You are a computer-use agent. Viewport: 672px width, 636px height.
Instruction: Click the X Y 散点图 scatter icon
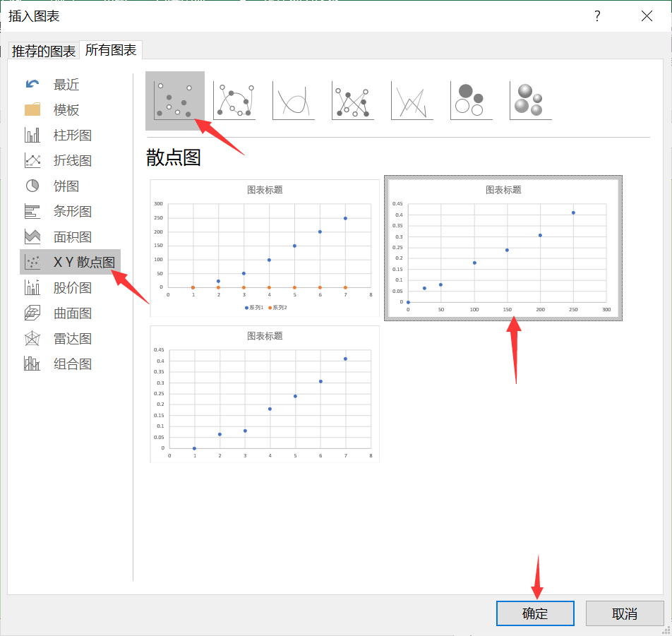(x=32, y=262)
